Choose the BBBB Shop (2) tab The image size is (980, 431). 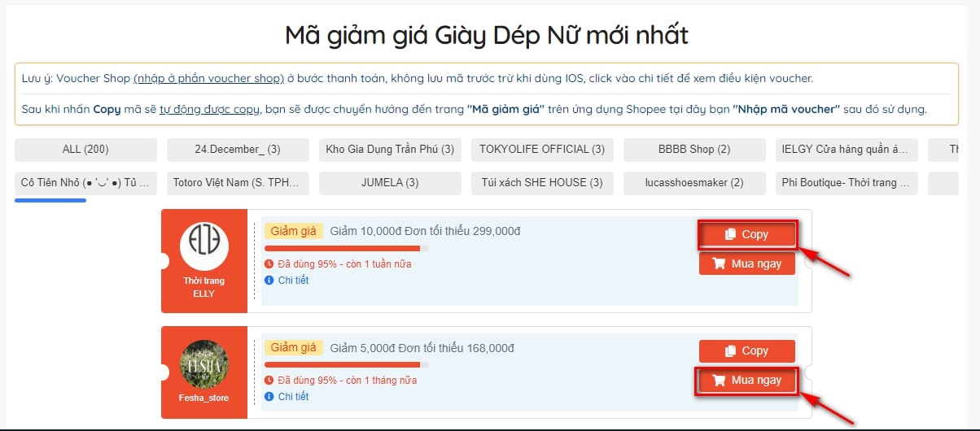tap(694, 150)
